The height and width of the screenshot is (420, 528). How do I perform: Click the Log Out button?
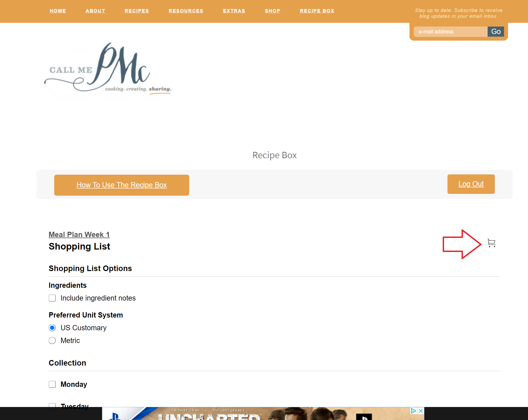(x=471, y=184)
